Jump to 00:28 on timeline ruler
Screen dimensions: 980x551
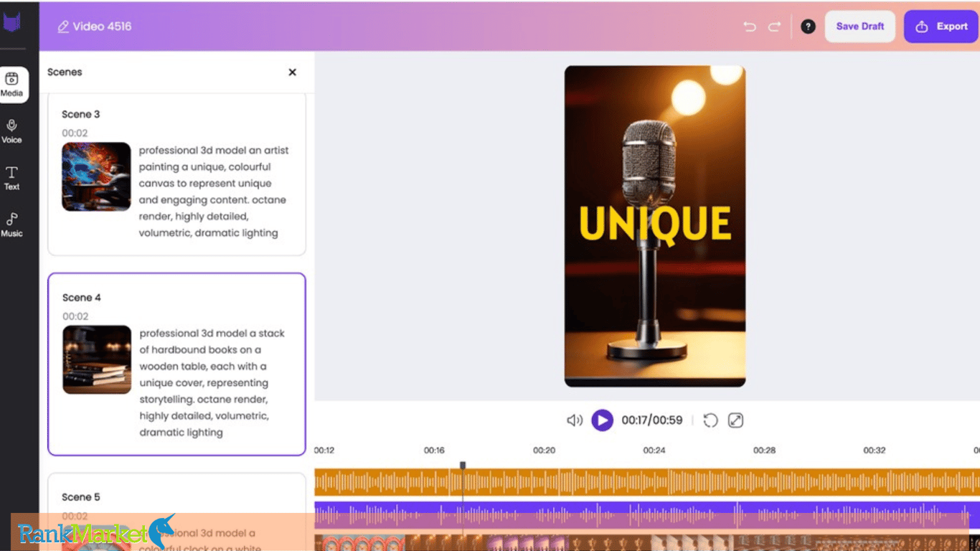point(764,451)
